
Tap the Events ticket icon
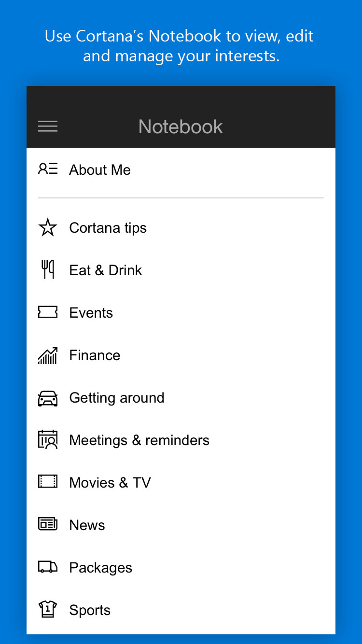pos(48,312)
